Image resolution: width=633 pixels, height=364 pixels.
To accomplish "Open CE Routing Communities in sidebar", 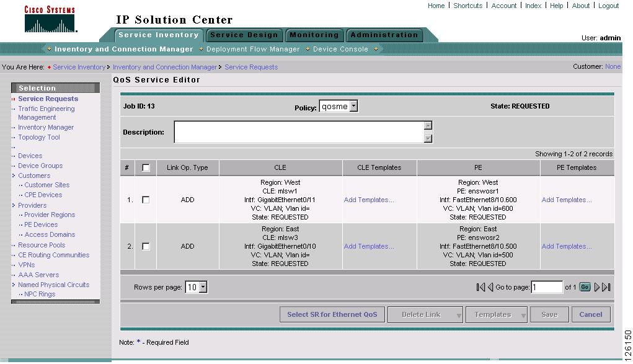I will pos(54,255).
